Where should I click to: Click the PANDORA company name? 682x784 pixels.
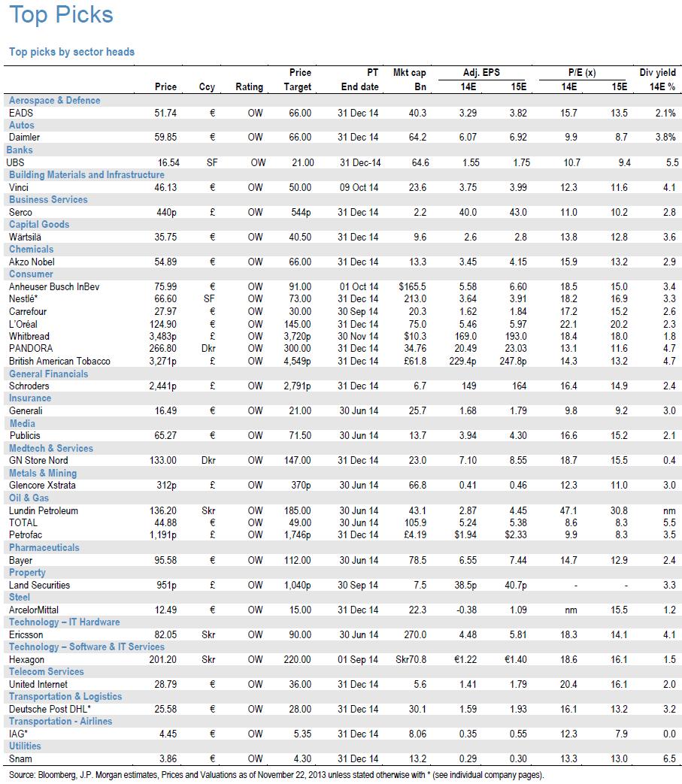pyautogui.click(x=31, y=348)
